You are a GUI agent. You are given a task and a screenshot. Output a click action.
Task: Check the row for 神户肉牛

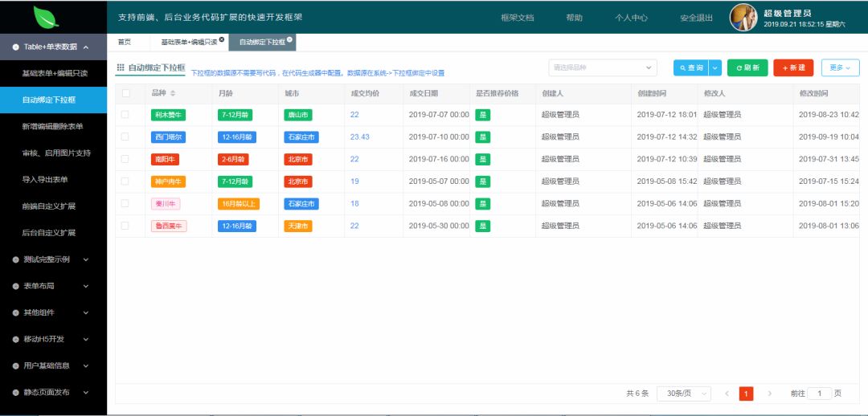pyautogui.click(x=125, y=181)
